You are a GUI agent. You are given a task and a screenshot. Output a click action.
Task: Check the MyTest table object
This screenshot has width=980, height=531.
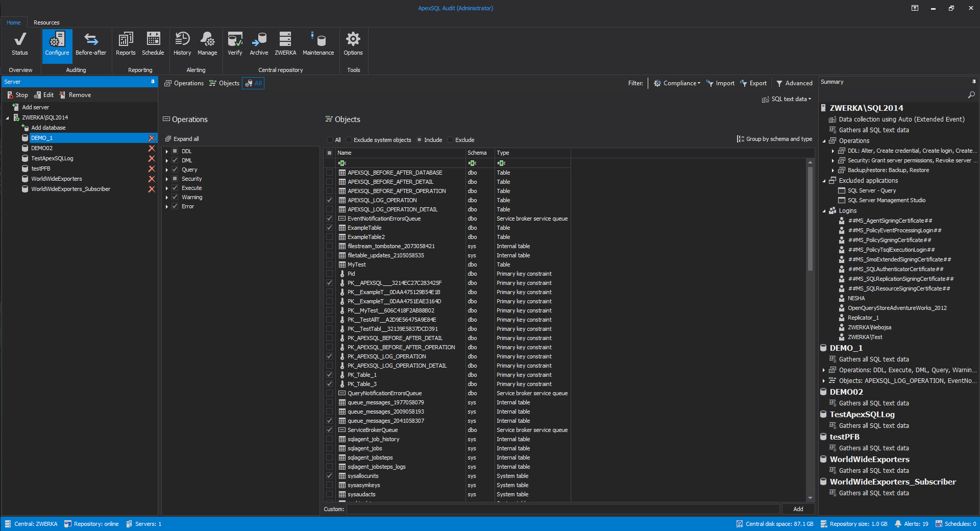tap(330, 264)
